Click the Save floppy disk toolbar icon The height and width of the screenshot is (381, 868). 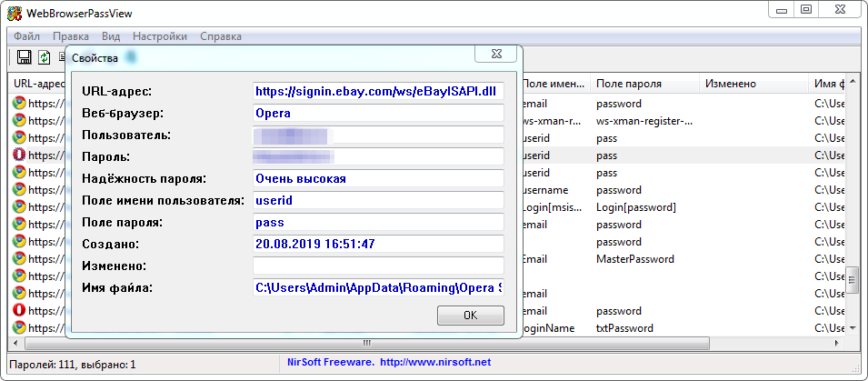click(24, 57)
